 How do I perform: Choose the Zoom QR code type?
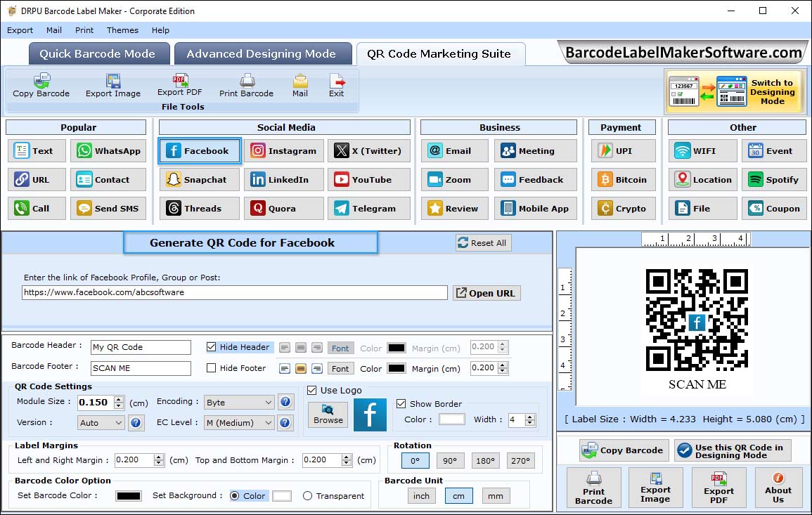click(455, 180)
